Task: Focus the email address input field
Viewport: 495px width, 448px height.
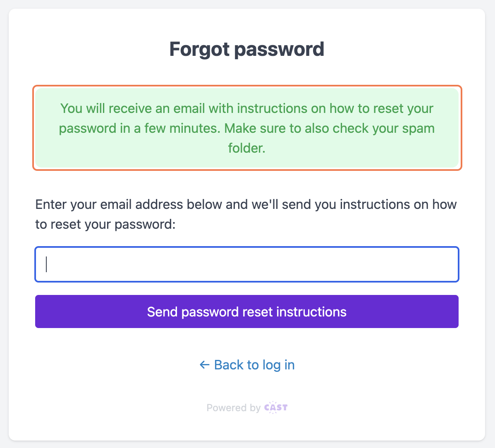Action: coord(247,265)
